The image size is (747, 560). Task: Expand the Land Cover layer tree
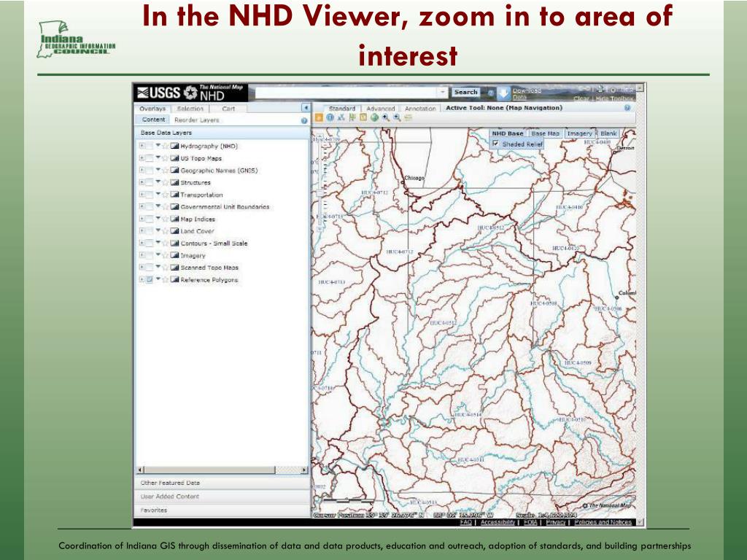142,231
